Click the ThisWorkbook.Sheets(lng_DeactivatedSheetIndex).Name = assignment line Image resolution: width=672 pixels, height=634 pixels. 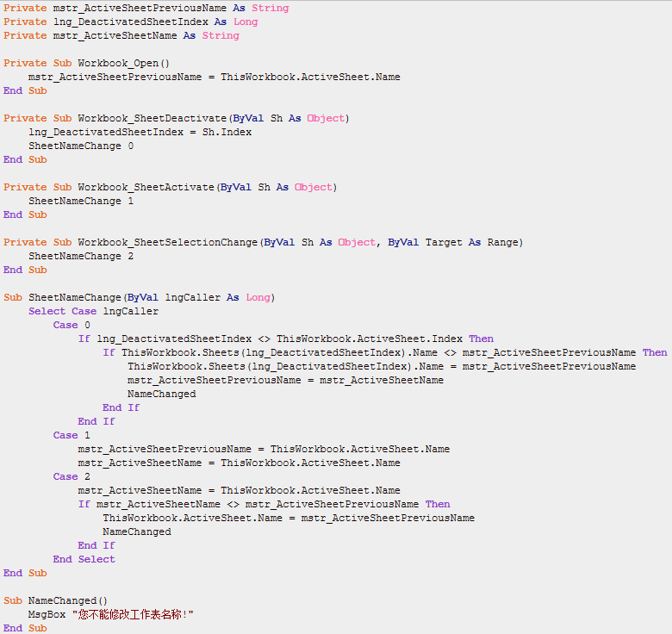pyautogui.click(x=382, y=366)
